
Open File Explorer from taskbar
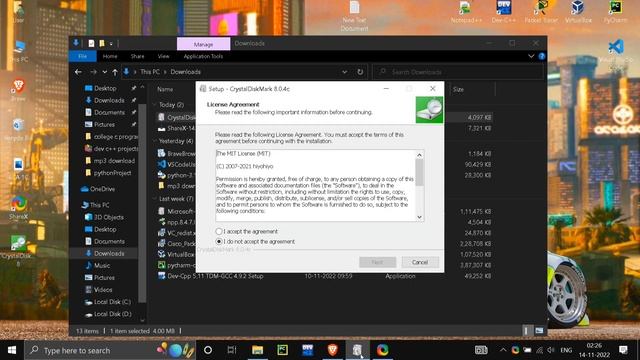coord(257,350)
